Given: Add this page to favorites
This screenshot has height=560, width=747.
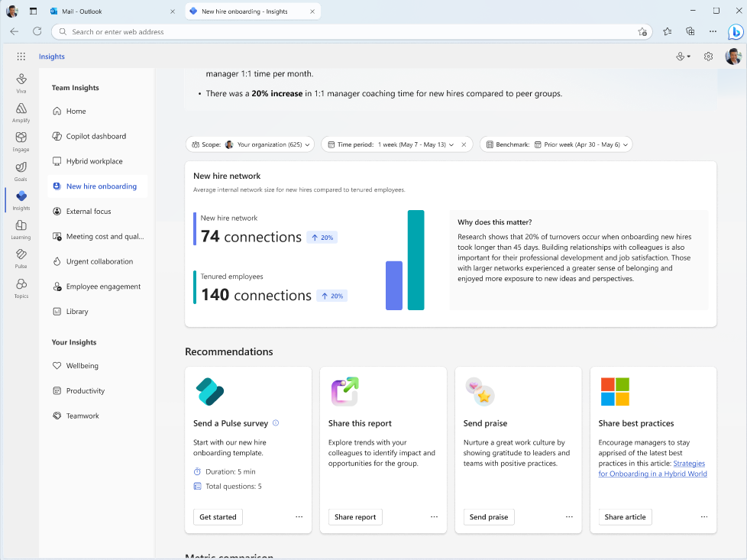Looking at the screenshot, I should [642, 32].
